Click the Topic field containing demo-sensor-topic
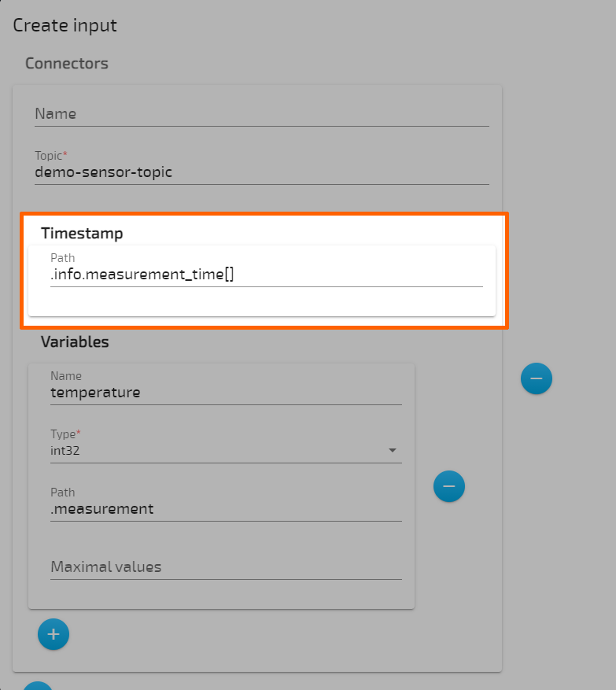Screen dimensions: 616x690 tap(260, 172)
